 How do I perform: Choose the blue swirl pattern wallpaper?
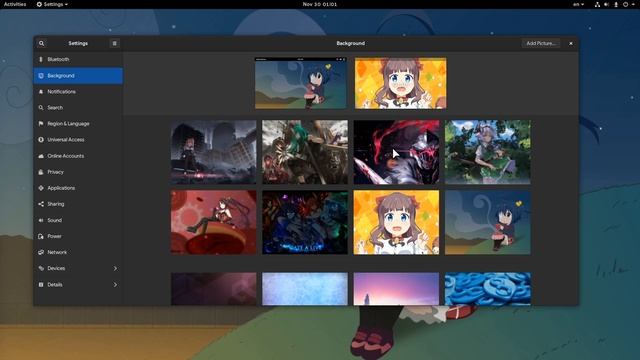pos(488,289)
